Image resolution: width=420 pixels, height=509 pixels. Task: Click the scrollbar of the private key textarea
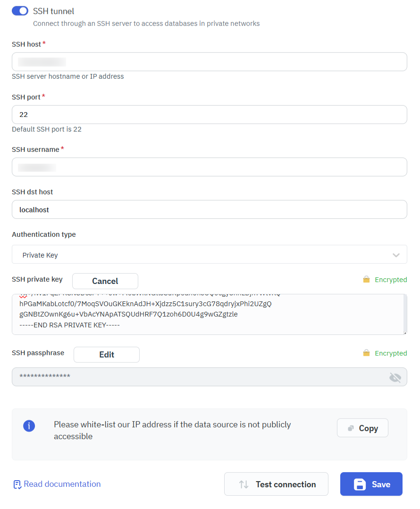(x=404, y=311)
